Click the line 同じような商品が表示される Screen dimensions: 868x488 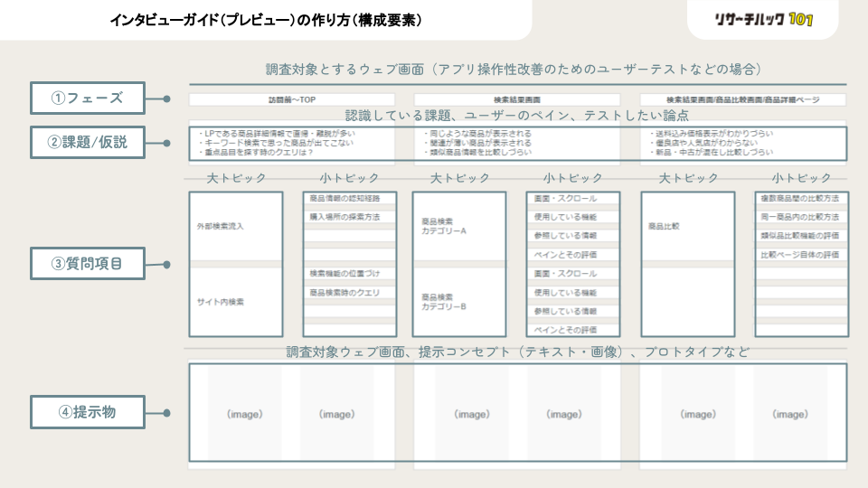pos(477,134)
